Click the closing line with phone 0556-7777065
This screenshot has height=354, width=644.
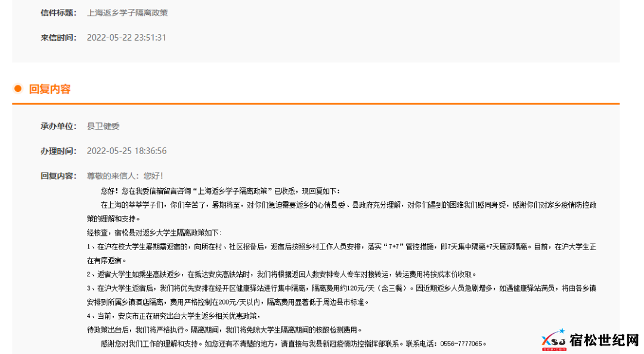coord(294,344)
